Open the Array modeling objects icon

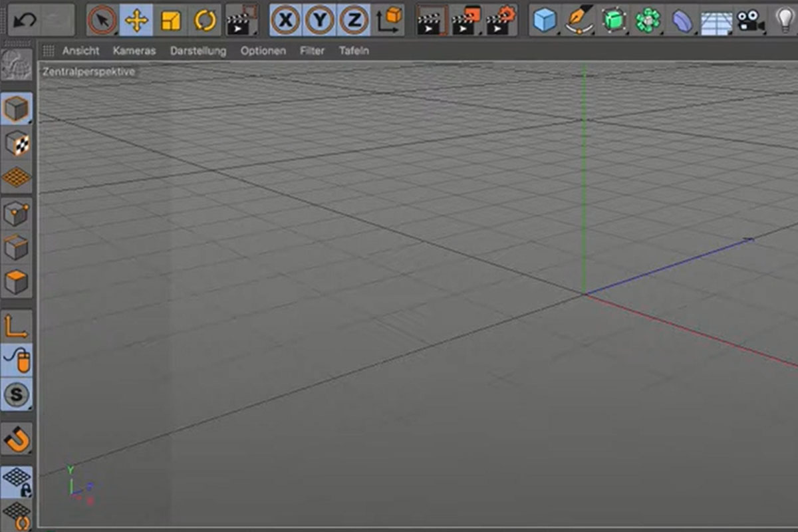pyautogui.click(x=648, y=21)
